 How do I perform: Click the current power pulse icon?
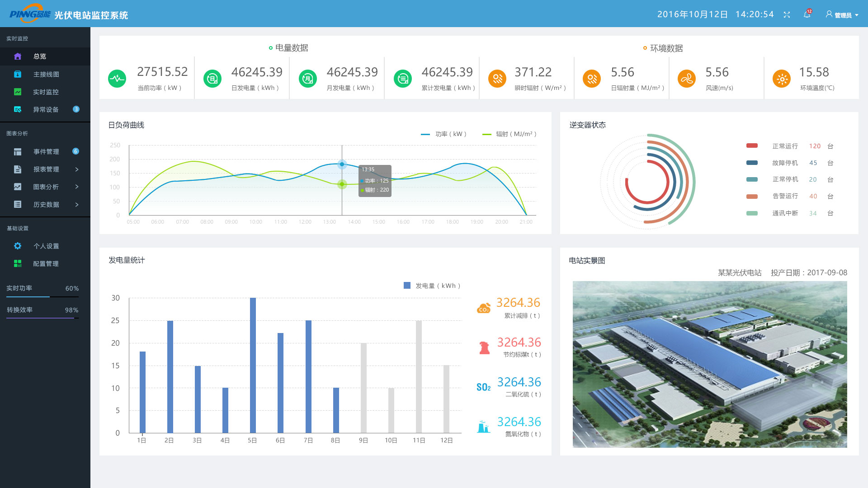coord(117,79)
